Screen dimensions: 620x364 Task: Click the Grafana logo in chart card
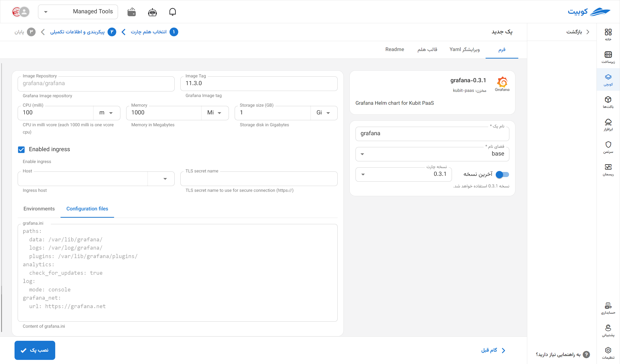pyautogui.click(x=502, y=84)
